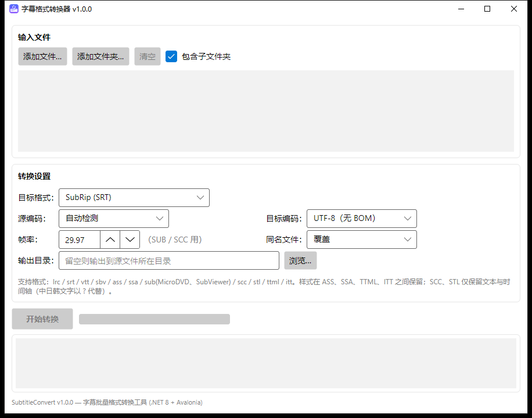
Task: Click the window title 字幕格式转换器 v1.0.0
Action: 57,9
